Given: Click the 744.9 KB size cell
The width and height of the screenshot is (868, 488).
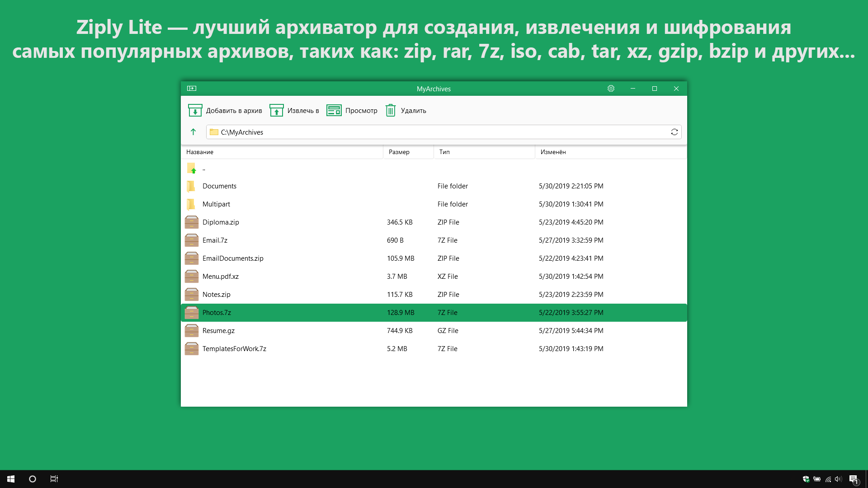Looking at the screenshot, I should click(400, 331).
